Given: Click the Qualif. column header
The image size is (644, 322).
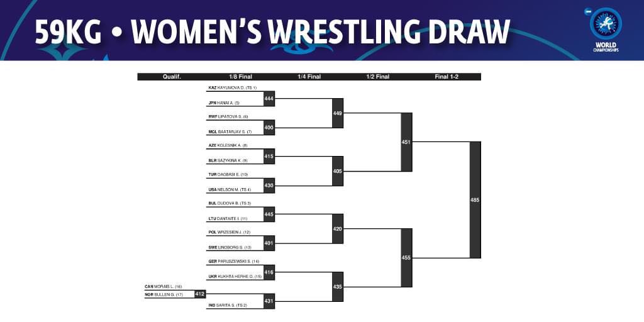Looking at the screenshot, I should coord(172,77).
